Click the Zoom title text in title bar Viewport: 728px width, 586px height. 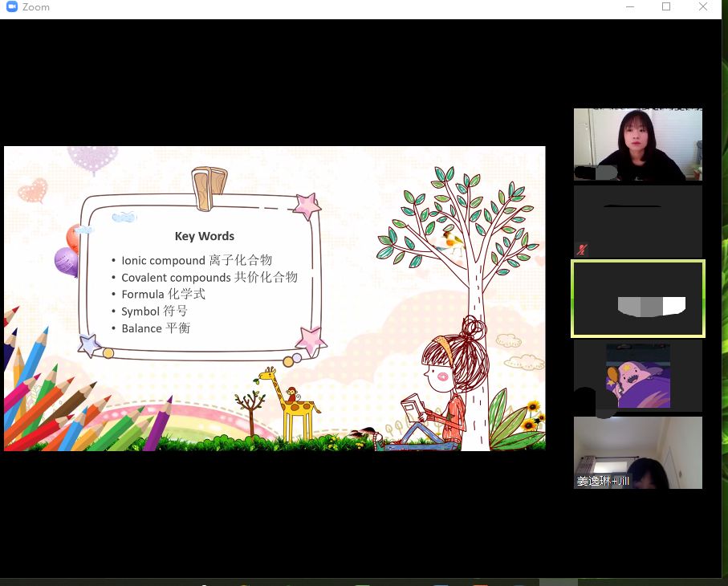pyautogui.click(x=36, y=7)
